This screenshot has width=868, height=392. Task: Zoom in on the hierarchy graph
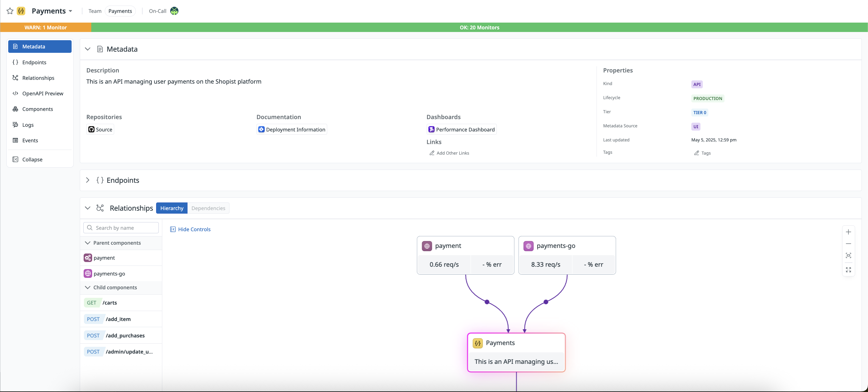tap(848, 232)
